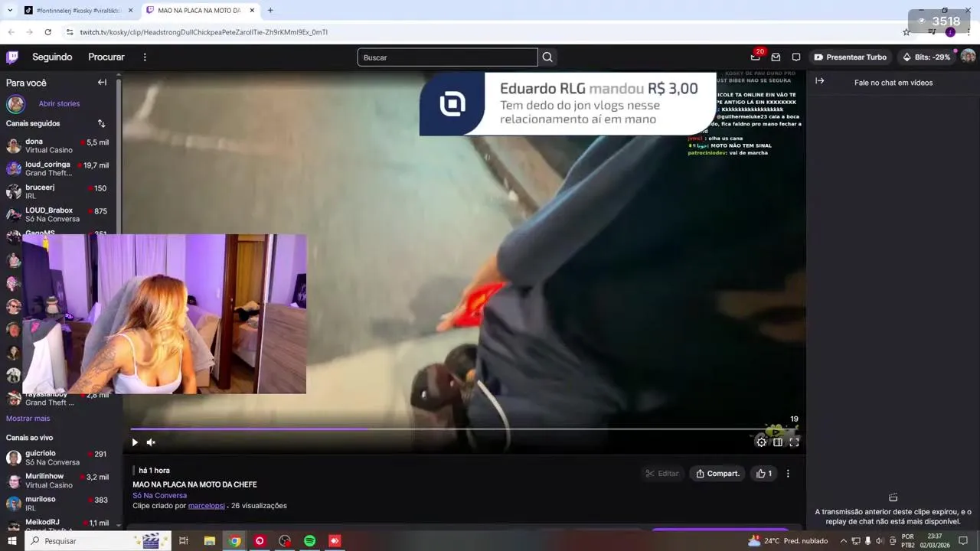
Task: Click the Editar clip button
Action: coord(662,474)
